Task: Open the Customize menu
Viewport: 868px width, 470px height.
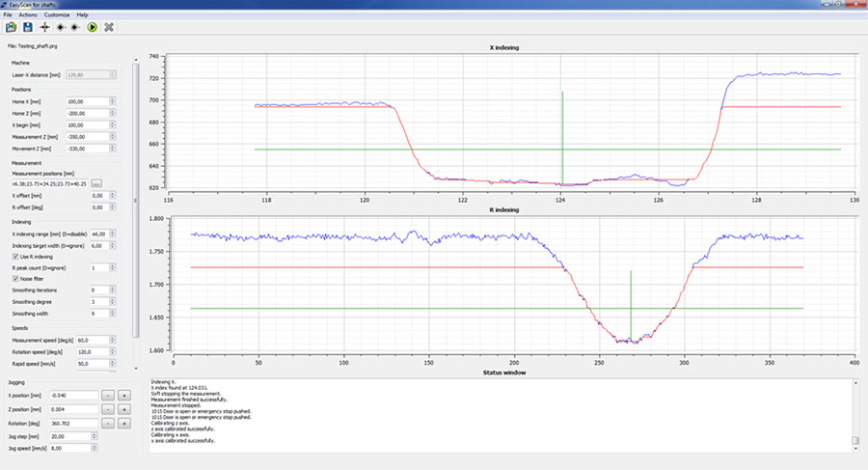Action: pyautogui.click(x=57, y=15)
